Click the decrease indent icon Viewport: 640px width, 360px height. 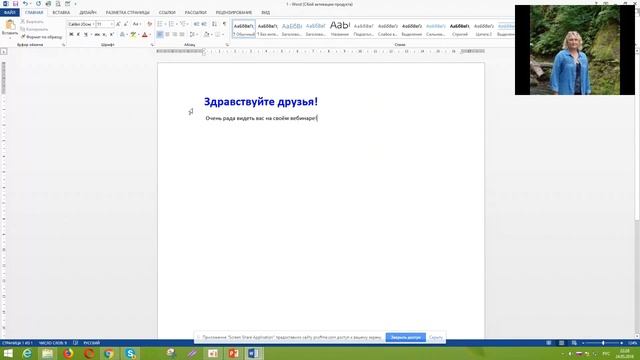coord(196,24)
